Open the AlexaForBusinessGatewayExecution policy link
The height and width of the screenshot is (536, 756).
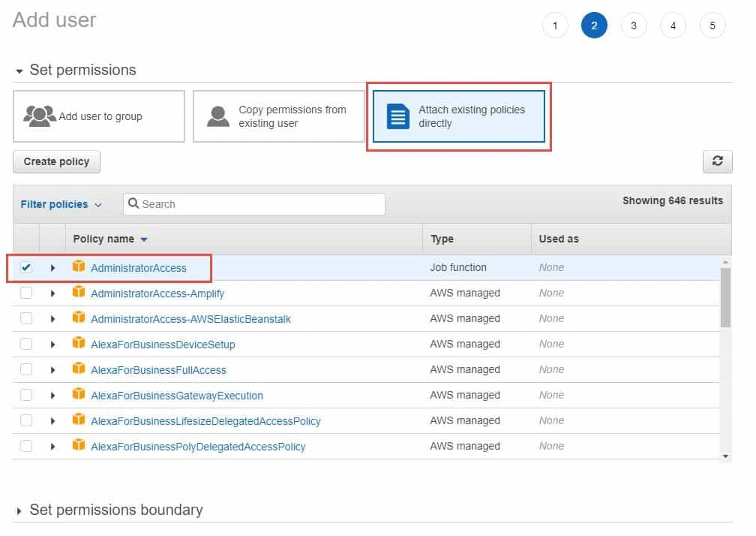click(x=177, y=395)
